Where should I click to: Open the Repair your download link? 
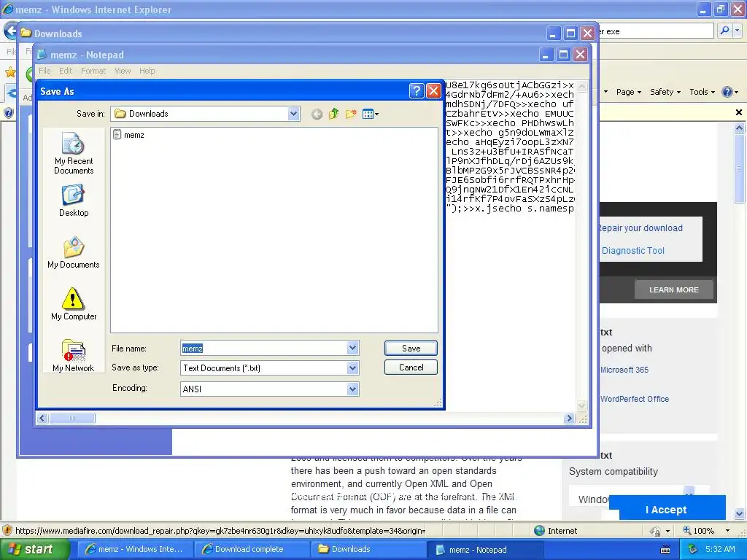point(640,228)
